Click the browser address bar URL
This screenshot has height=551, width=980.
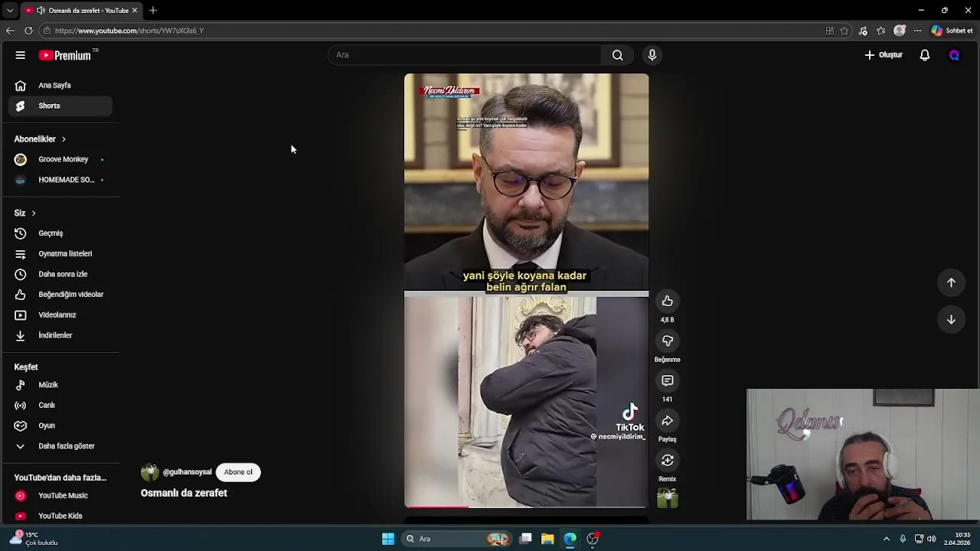[129, 31]
